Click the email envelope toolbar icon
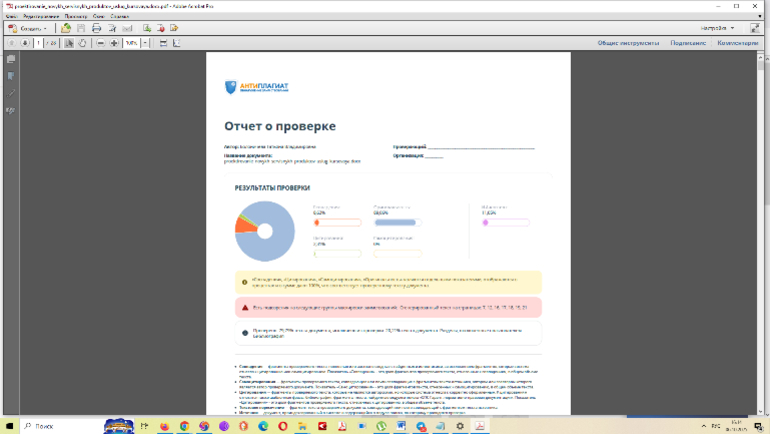 (126, 28)
